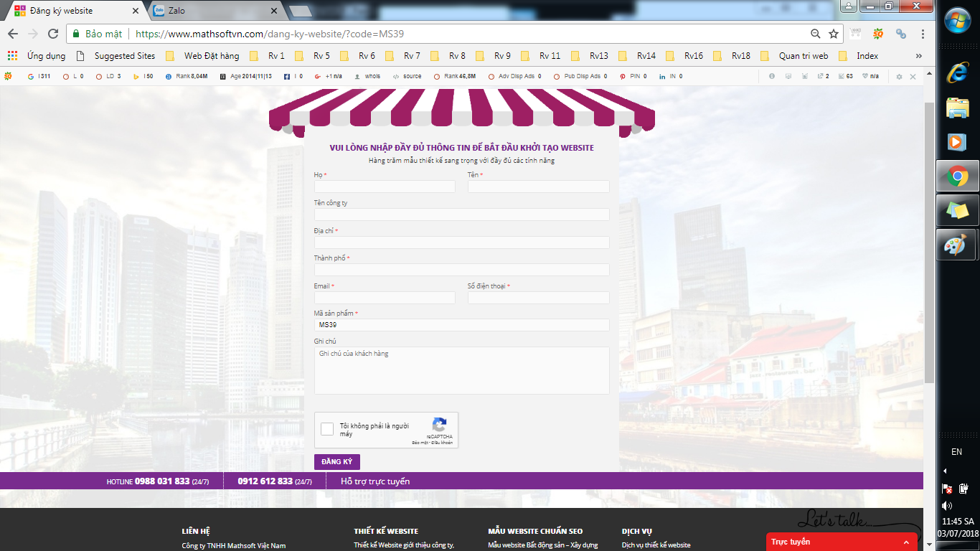Click the SEOquake info icon
Viewport: 980px width, 551px height.
772,76
